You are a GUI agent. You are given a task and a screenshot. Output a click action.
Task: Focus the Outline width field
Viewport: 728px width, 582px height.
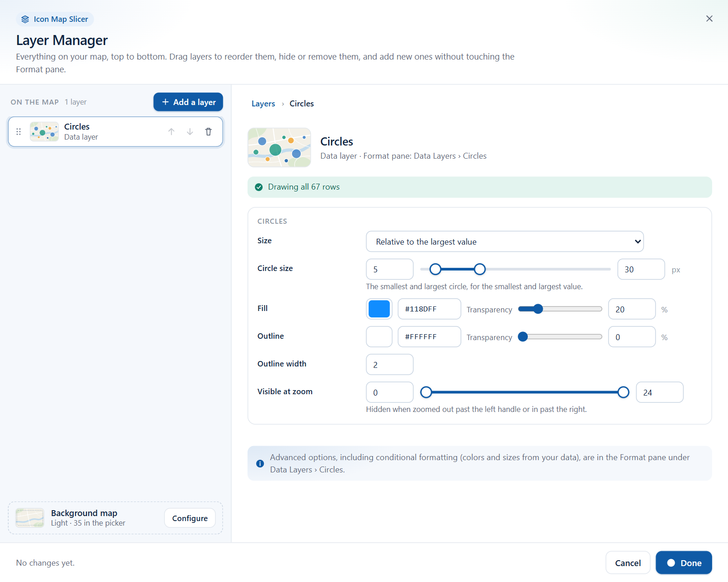pos(389,365)
